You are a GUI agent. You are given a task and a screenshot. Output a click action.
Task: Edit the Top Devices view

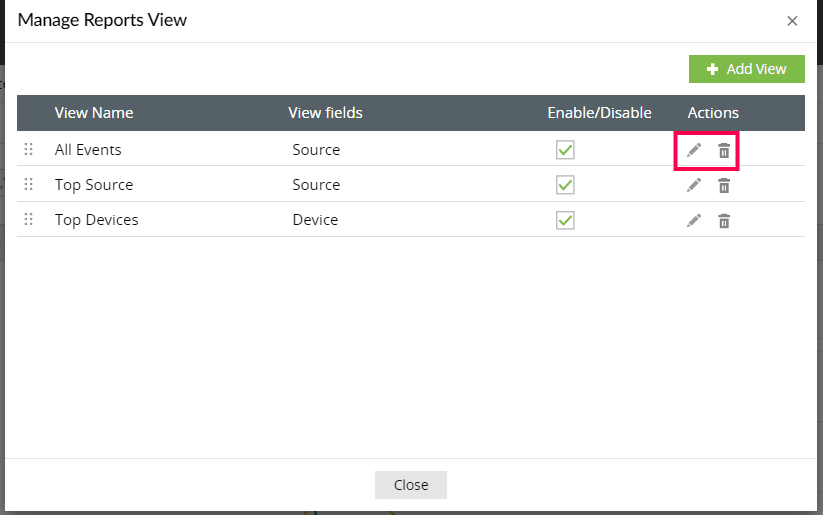pyautogui.click(x=694, y=220)
